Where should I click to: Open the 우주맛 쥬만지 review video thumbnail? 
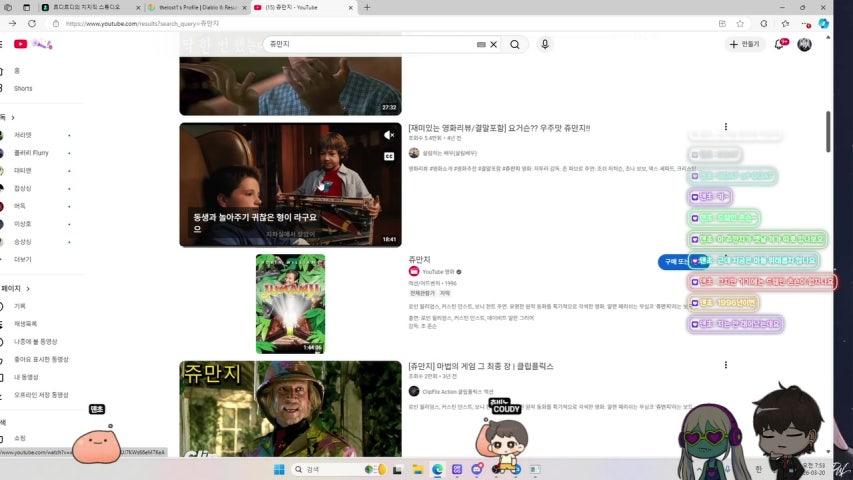click(x=290, y=185)
